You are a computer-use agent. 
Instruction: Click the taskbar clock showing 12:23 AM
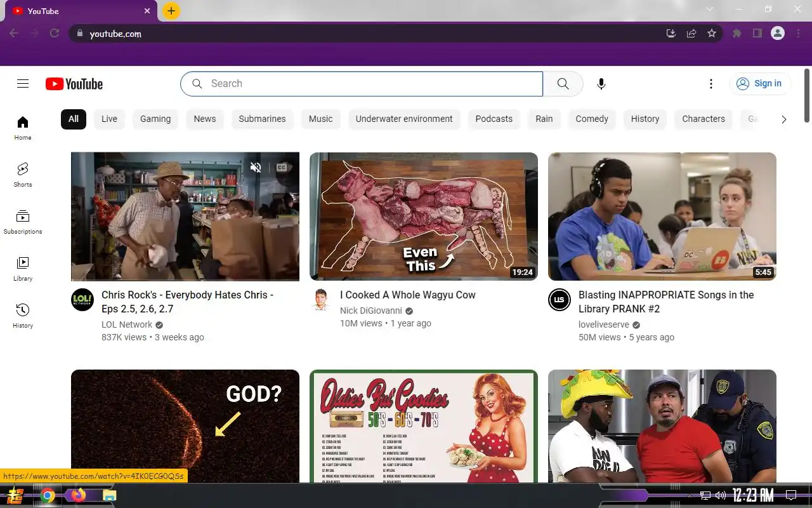point(753,495)
